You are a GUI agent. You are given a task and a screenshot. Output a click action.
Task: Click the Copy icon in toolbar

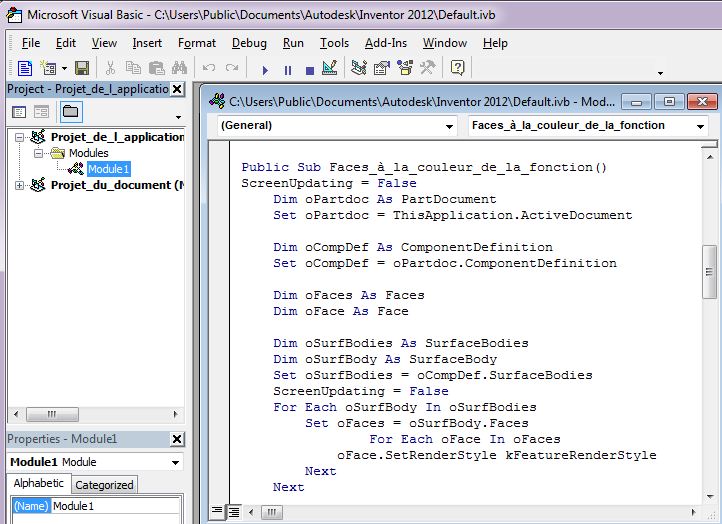pyautogui.click(x=133, y=69)
